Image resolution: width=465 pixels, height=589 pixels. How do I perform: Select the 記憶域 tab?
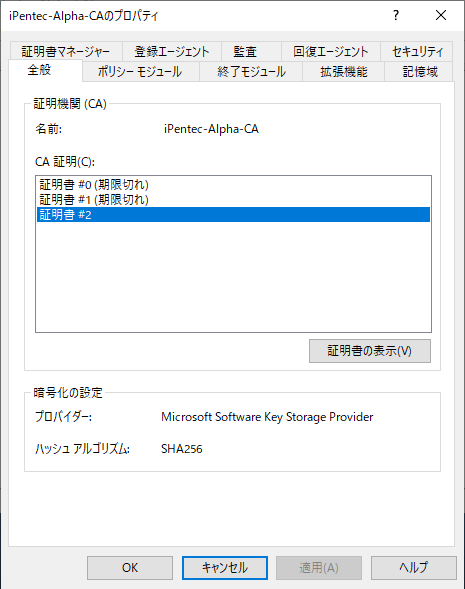tap(419, 71)
